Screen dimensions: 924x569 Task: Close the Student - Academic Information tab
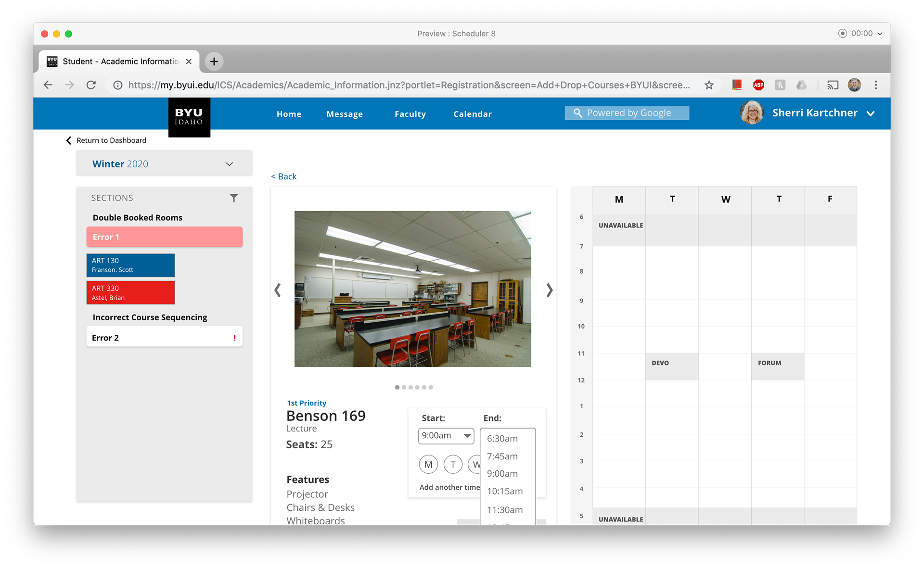pos(189,61)
